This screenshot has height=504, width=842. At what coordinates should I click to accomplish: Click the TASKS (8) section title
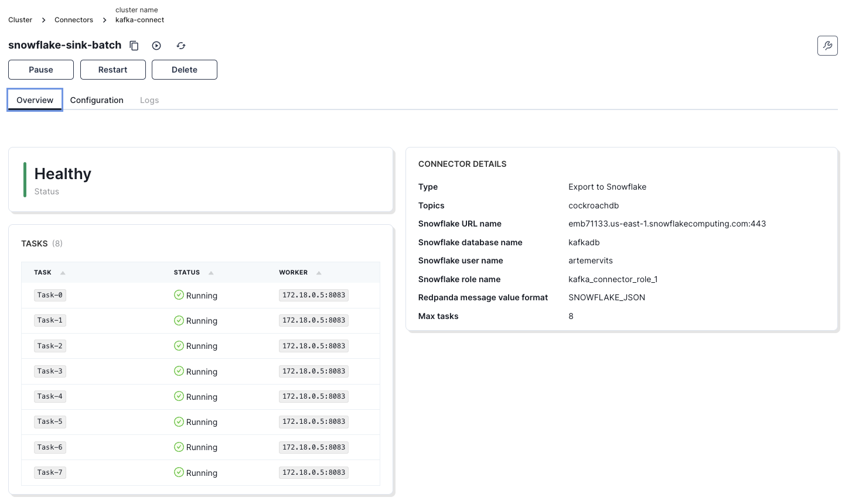click(42, 244)
